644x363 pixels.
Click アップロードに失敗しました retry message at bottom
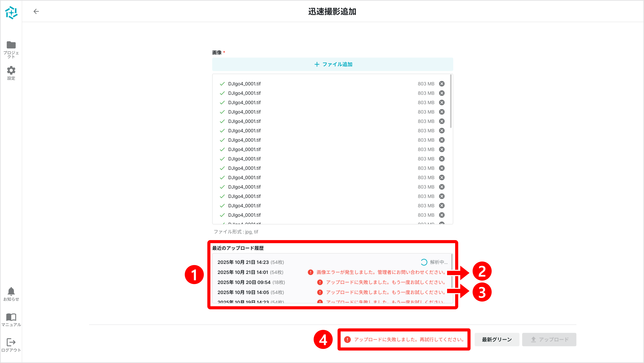pos(404,340)
